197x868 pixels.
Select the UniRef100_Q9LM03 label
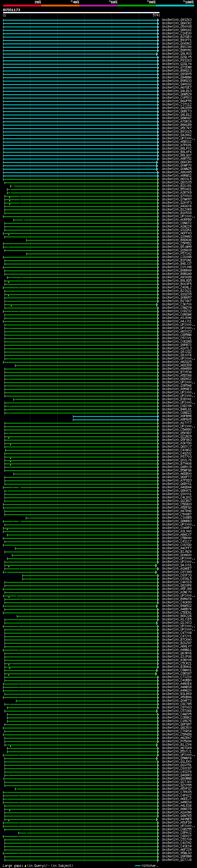coord(177,54)
